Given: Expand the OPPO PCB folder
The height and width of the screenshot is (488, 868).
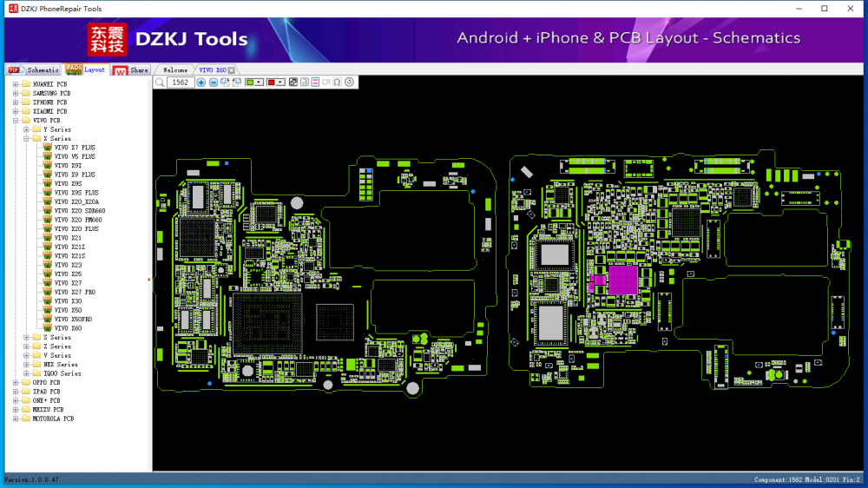Looking at the screenshot, I should pos(16,382).
